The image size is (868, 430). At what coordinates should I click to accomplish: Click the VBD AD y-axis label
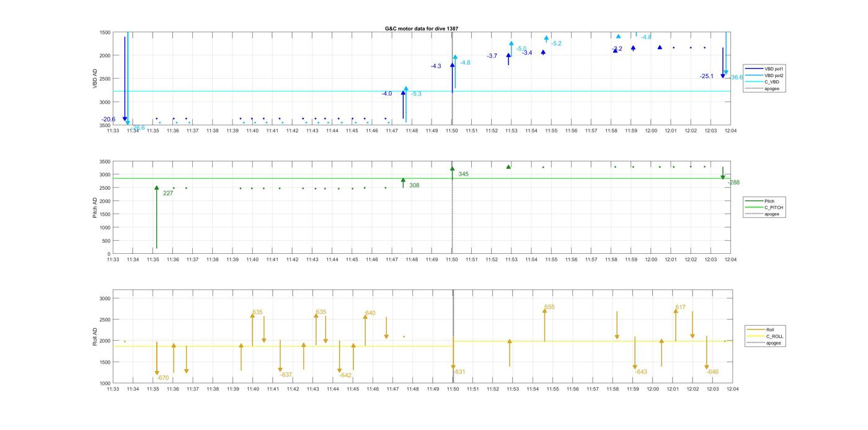coord(95,78)
